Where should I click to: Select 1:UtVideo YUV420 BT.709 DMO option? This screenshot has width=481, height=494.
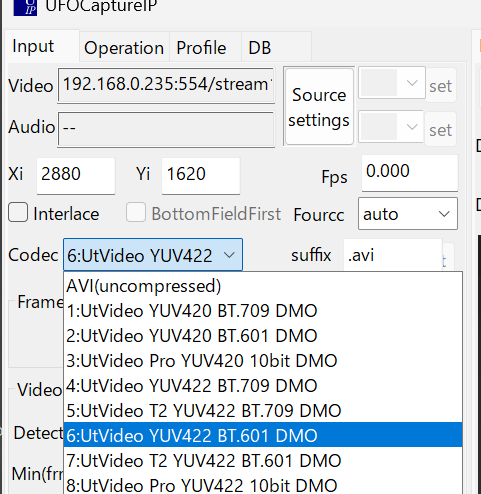(x=263, y=311)
